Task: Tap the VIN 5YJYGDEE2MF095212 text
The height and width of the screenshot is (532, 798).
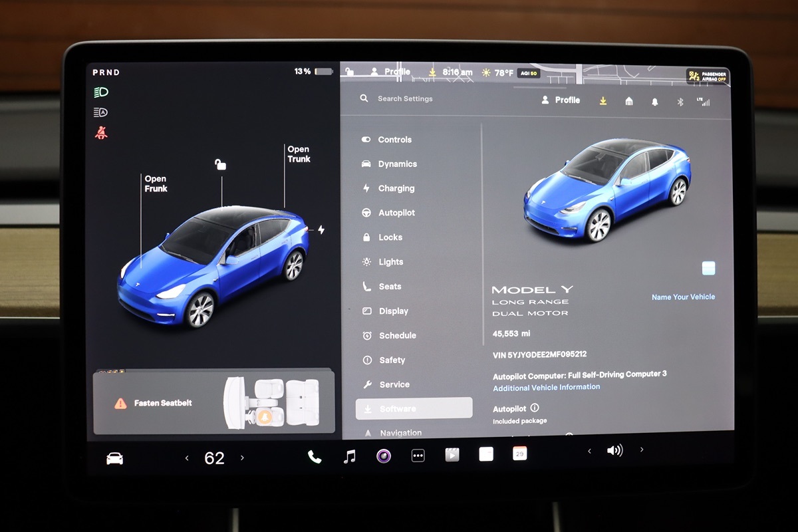Action: (539, 354)
